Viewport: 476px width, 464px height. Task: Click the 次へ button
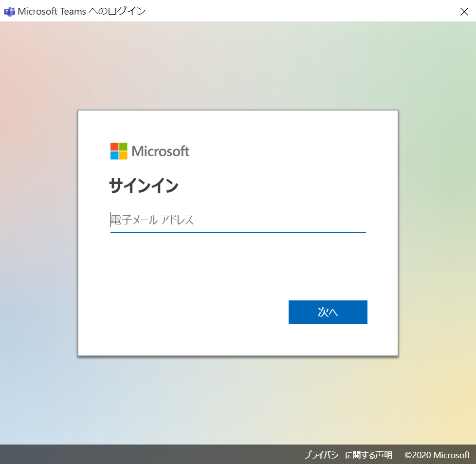click(328, 312)
